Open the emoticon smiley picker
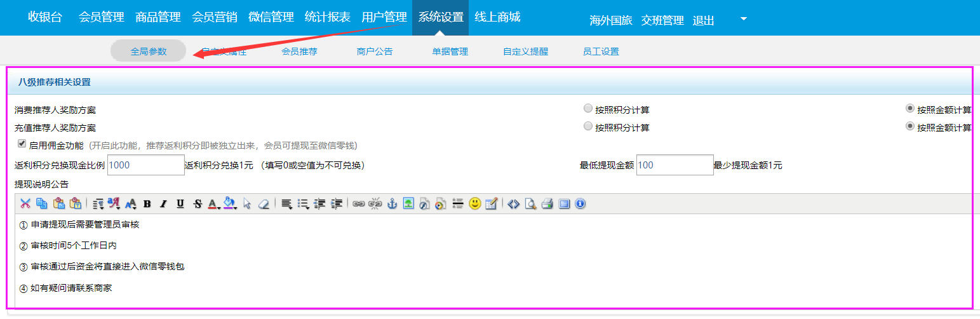 474,204
